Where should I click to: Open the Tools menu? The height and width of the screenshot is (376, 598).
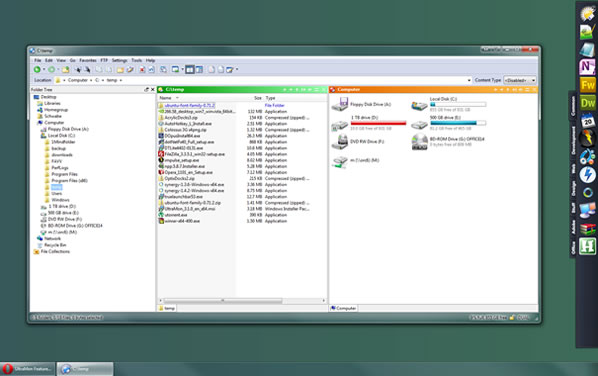click(x=137, y=60)
